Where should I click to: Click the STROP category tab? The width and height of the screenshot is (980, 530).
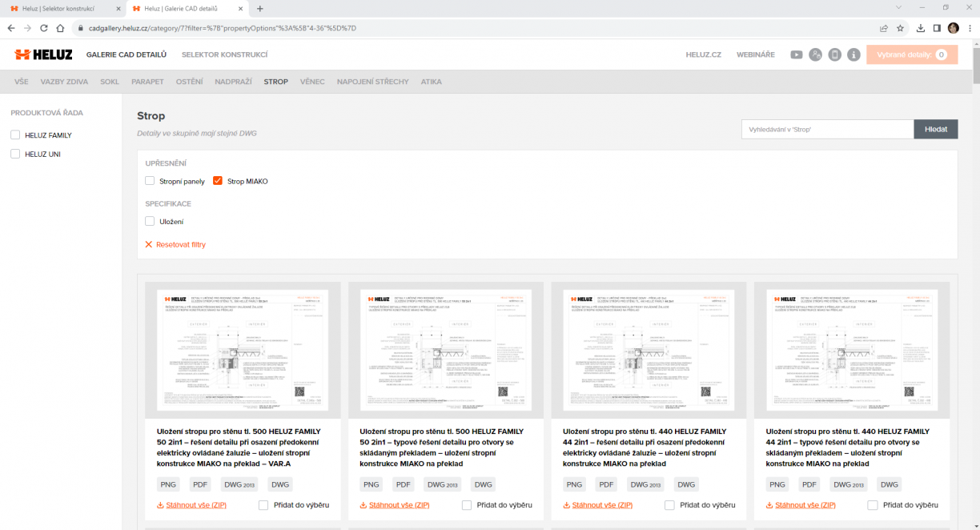276,82
